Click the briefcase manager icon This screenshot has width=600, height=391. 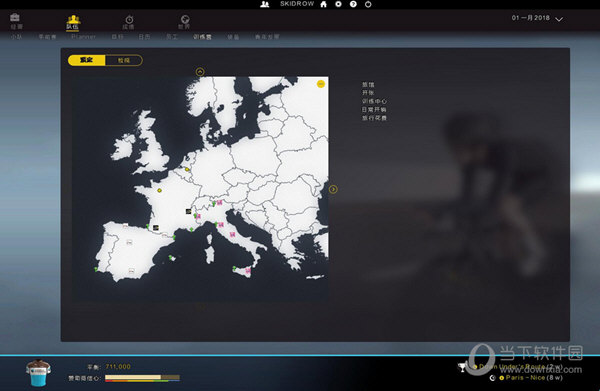(15, 18)
